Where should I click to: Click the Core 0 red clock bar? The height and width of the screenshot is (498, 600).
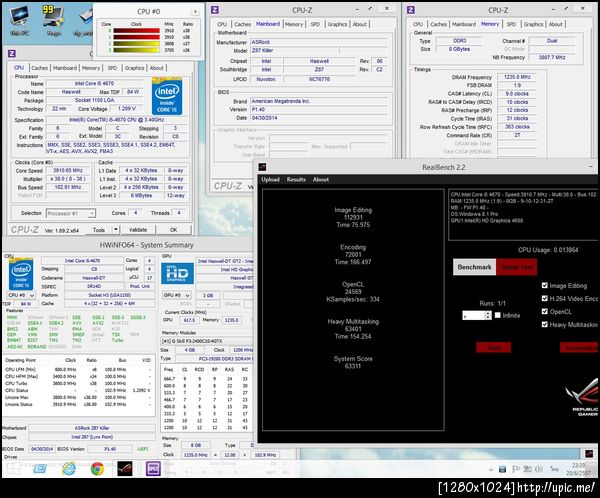pos(137,31)
